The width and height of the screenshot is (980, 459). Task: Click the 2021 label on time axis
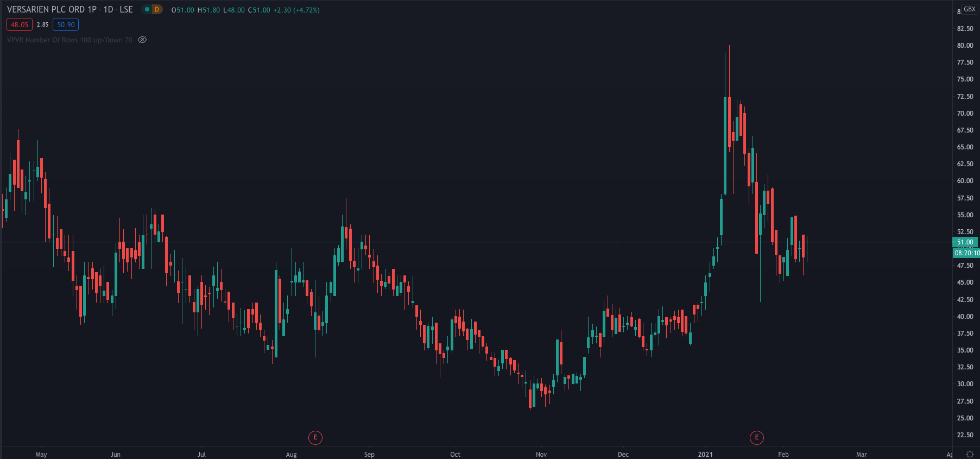click(x=705, y=454)
